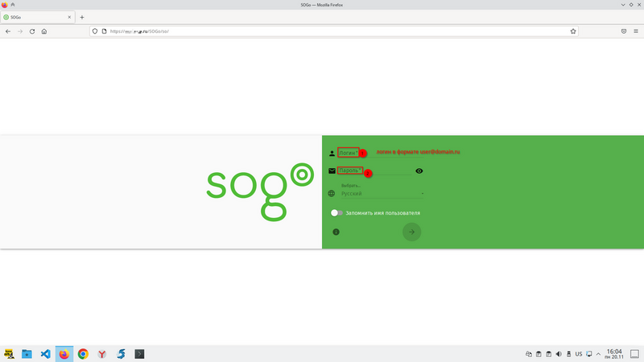This screenshot has width=644, height=362.
Task: Open Firefox hamburger application menu
Action: (x=636, y=31)
